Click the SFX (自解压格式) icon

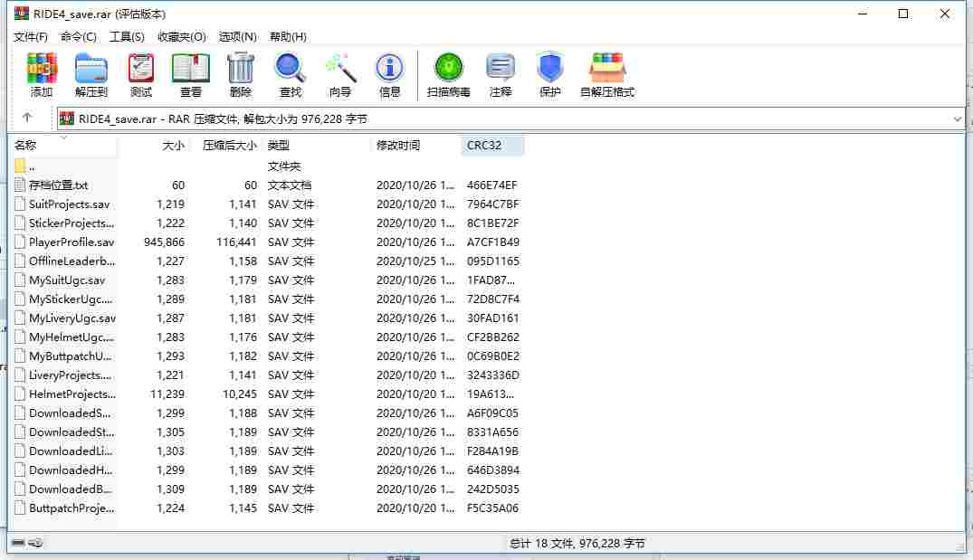pos(607,74)
